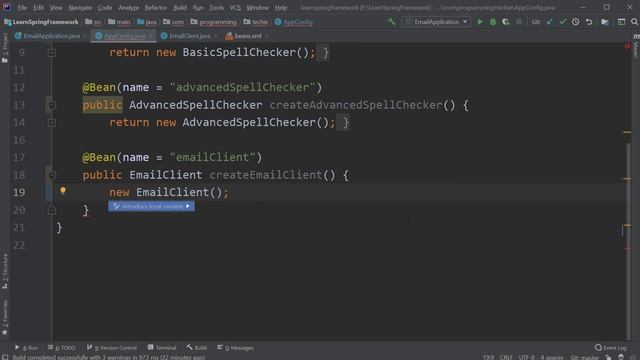This screenshot has height=360, width=640.
Task: Click fold end marker on line 20
Action: 52,210
